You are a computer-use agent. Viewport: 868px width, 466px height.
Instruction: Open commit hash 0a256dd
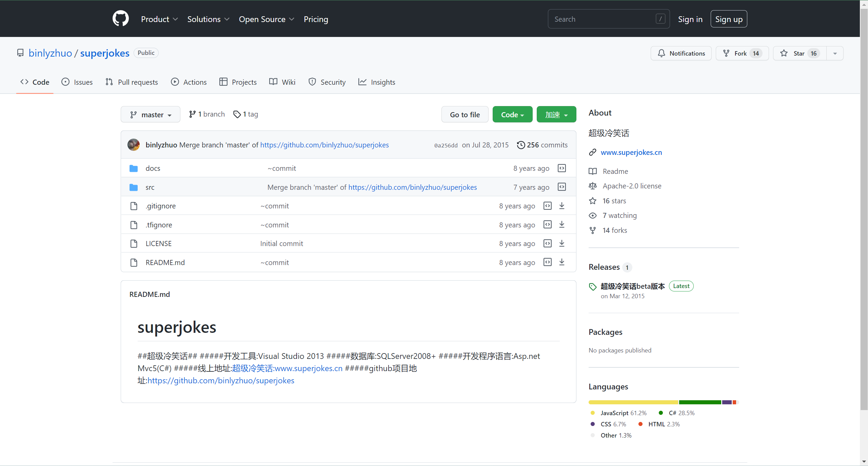point(446,145)
